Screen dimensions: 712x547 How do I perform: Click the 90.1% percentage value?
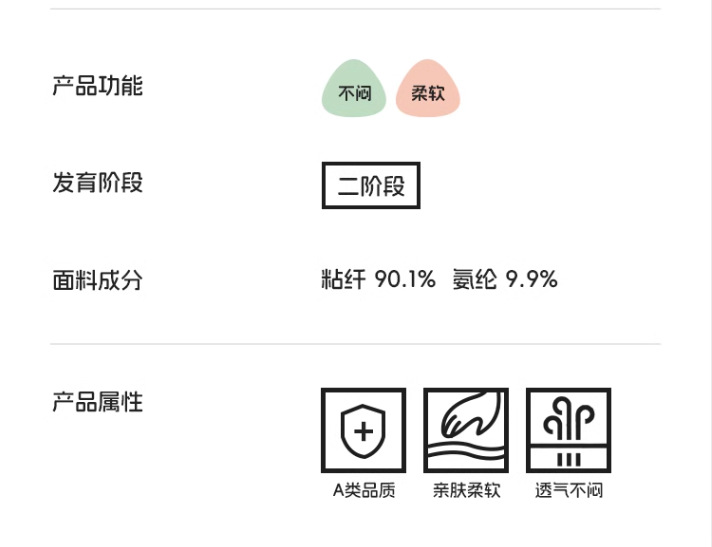(405, 280)
